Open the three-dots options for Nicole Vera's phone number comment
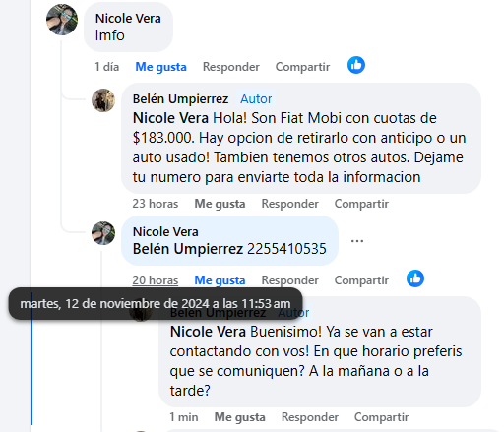Image resolution: width=504 pixels, height=432 pixels. [357, 241]
